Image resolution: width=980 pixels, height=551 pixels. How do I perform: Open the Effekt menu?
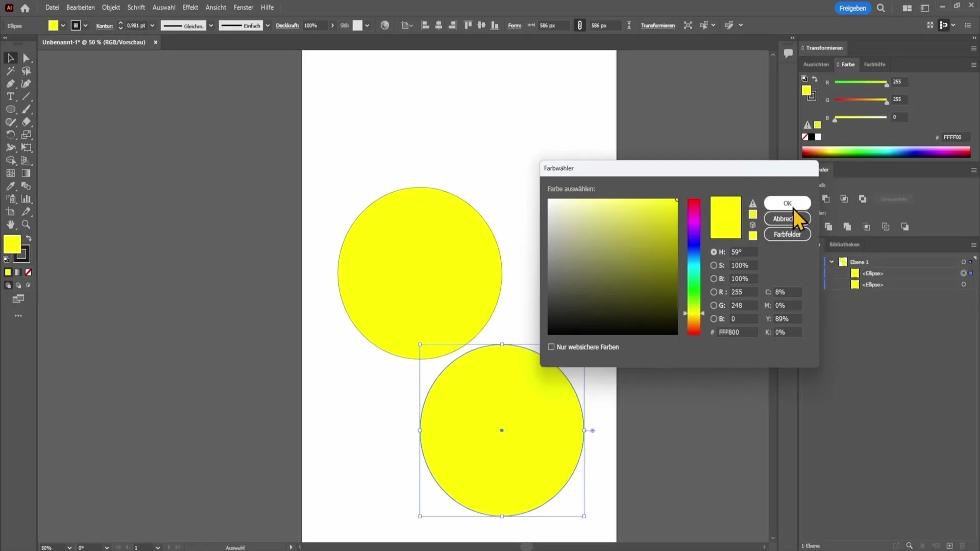[190, 8]
